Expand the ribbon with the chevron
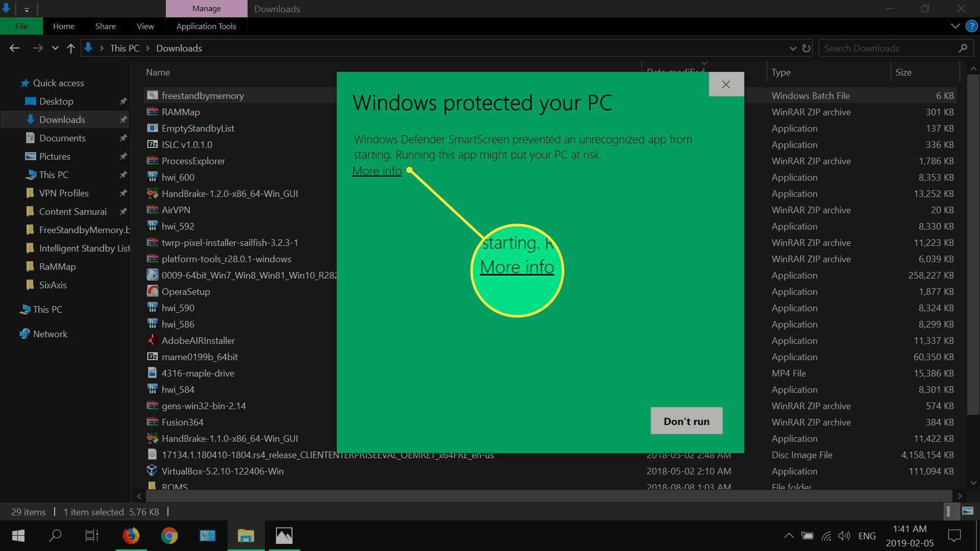The width and height of the screenshot is (980, 551). [955, 26]
